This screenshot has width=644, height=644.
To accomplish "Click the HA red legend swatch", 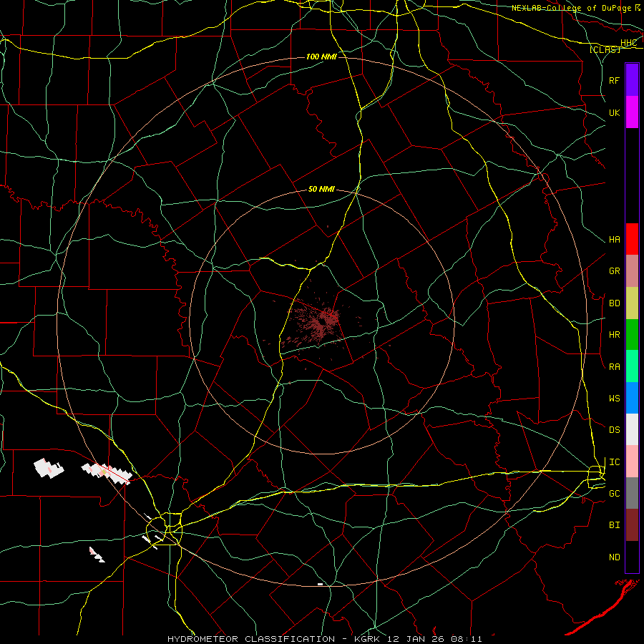I will (632, 239).
